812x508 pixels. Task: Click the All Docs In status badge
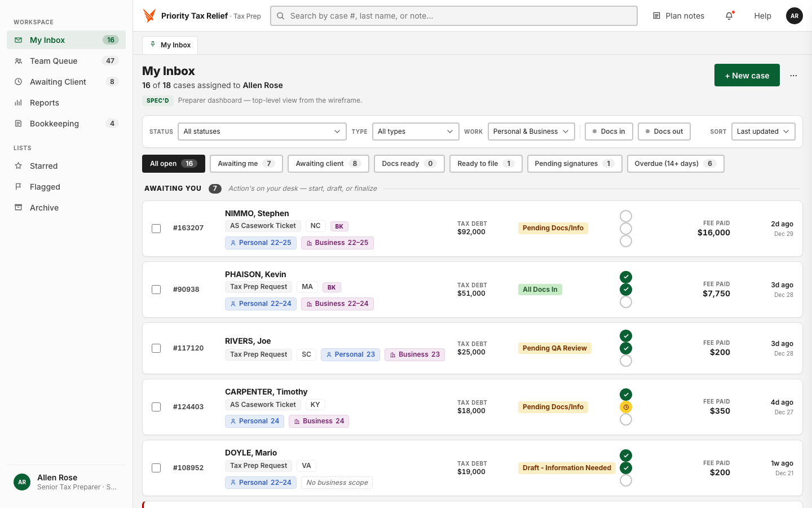tap(540, 290)
